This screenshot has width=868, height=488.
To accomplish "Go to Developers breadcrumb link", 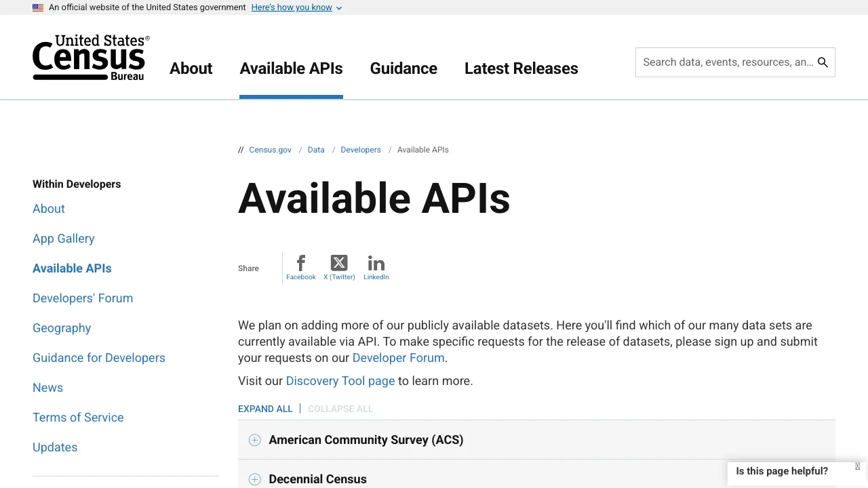I will 361,150.
